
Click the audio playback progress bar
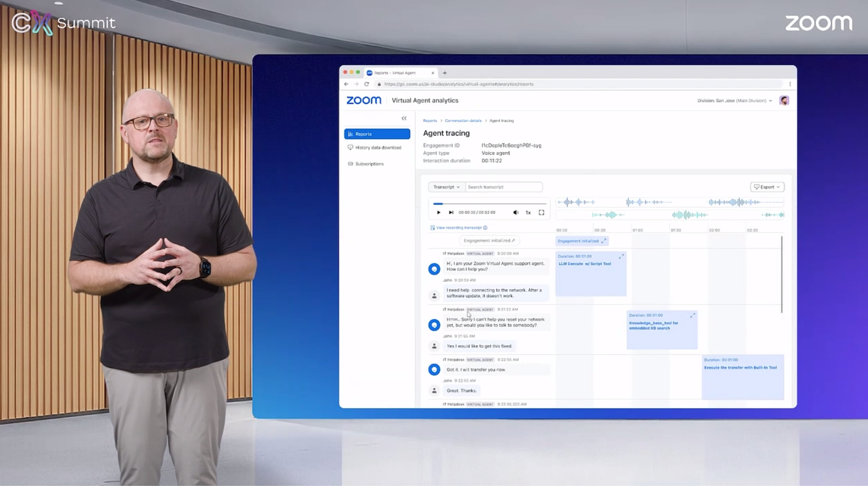click(x=490, y=204)
